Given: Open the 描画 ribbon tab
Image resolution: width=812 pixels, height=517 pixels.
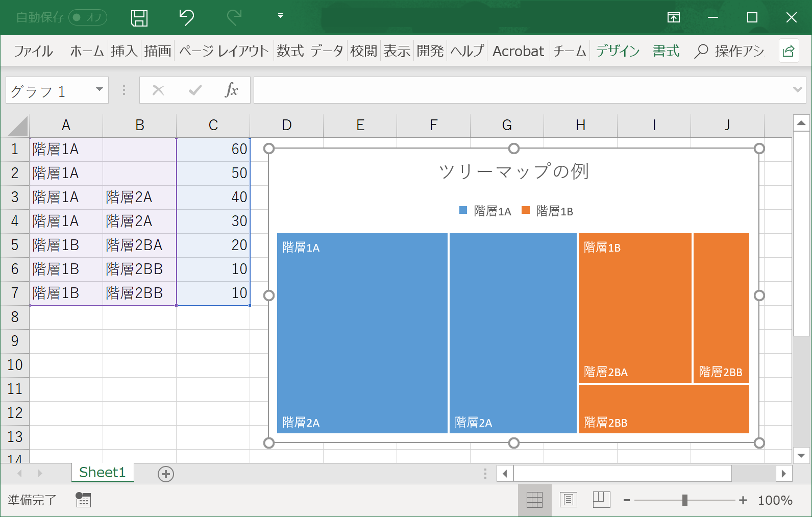Looking at the screenshot, I should 158,51.
